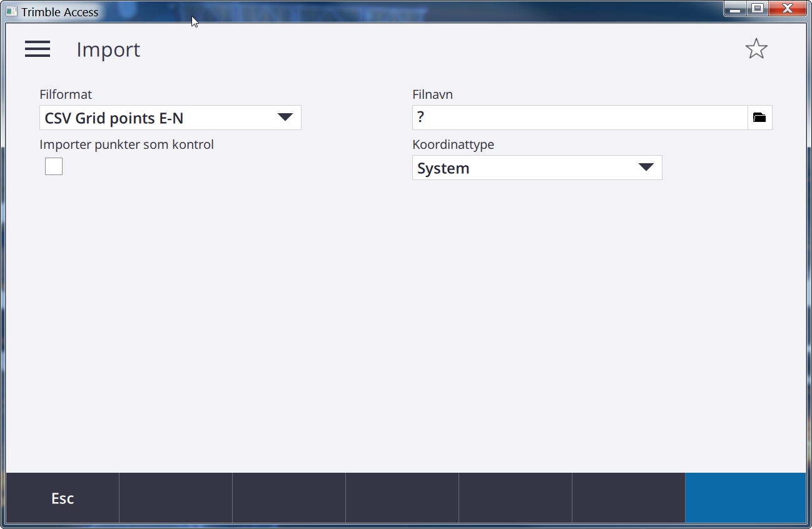The width and height of the screenshot is (812, 529).
Task: Click the Filnavn input field
Action: tap(580, 118)
